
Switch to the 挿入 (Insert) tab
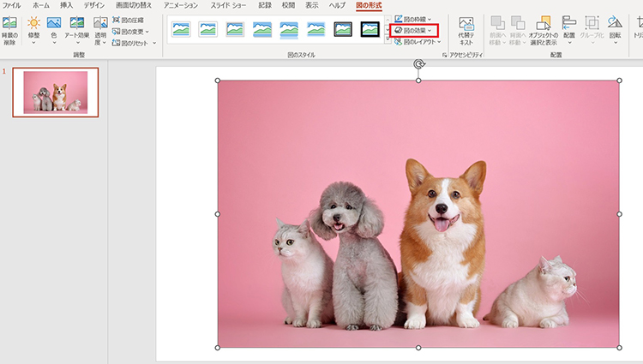pos(66,5)
